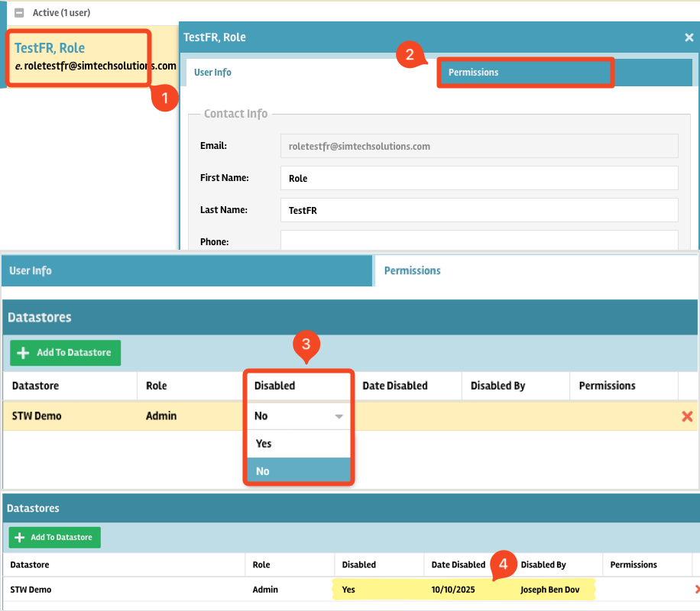
Task: Click the Add To Datastore button in the bottom panel
Action: click(x=54, y=538)
